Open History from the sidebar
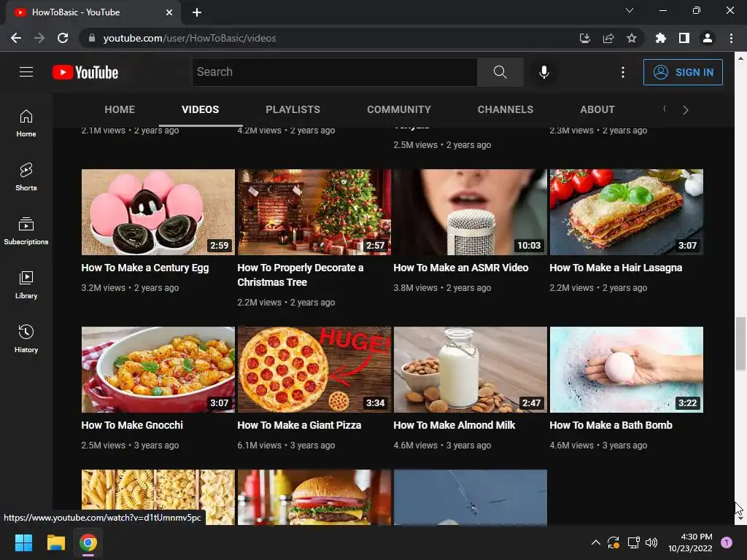The height and width of the screenshot is (560, 747). point(26,338)
